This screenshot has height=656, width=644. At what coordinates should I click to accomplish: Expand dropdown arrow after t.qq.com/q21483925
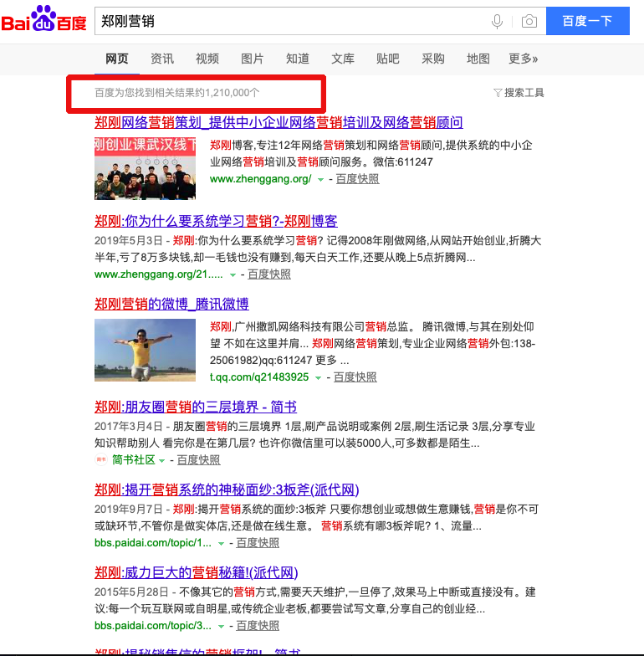point(318,378)
